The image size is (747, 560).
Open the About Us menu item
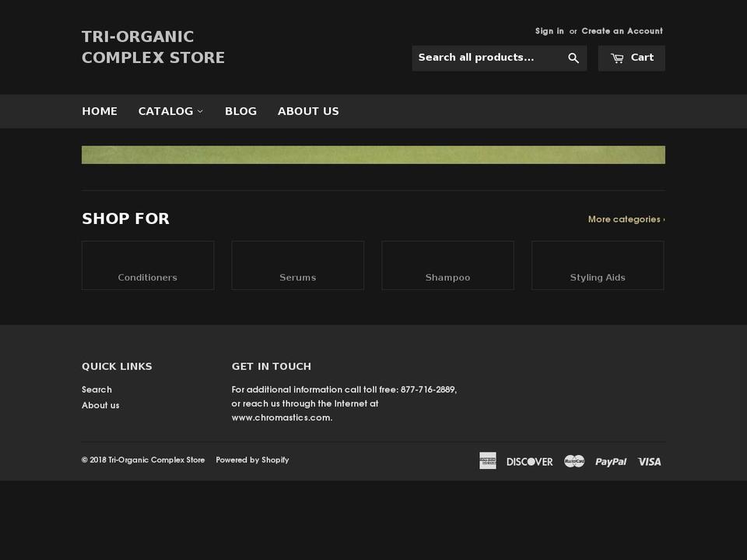308,111
